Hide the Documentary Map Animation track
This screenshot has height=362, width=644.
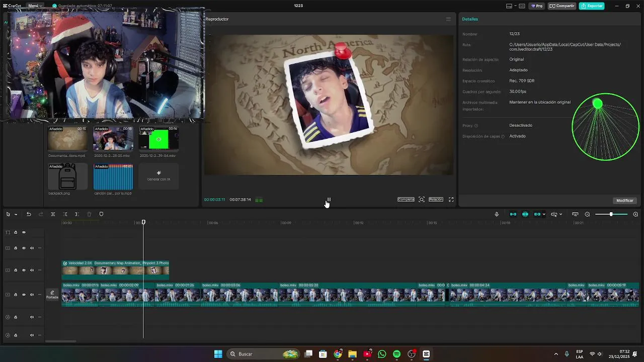pyautogui.click(x=24, y=270)
